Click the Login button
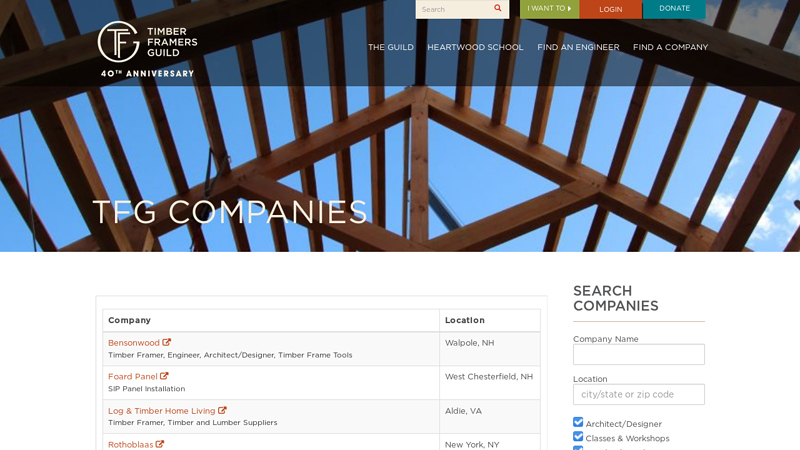This screenshot has width=800, height=450. click(611, 9)
